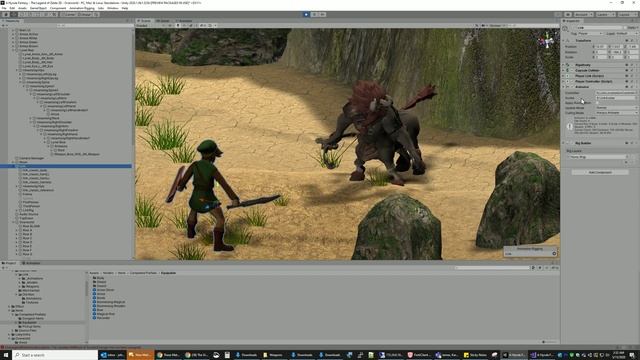Toggle the Global handle rotation button
This screenshot has width=640, height=360.
tap(85, 14)
